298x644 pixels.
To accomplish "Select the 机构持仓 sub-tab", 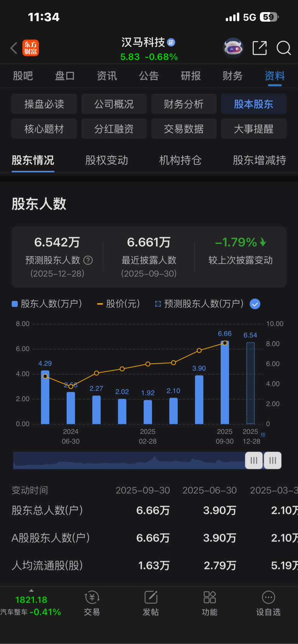I will (x=180, y=160).
